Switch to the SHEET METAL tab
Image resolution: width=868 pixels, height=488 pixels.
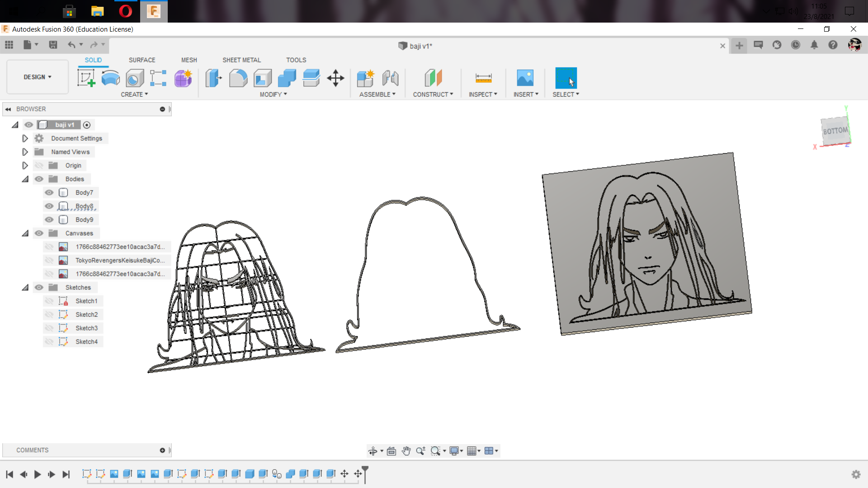tap(241, 60)
